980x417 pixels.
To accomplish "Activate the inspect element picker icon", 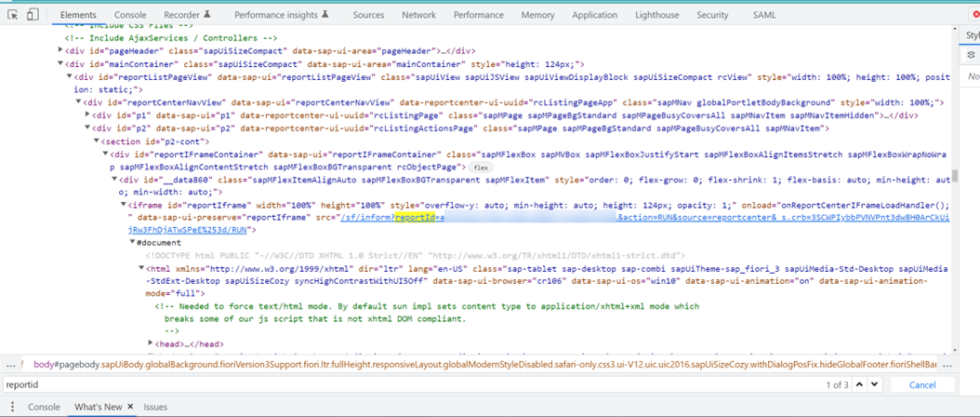I will point(12,14).
